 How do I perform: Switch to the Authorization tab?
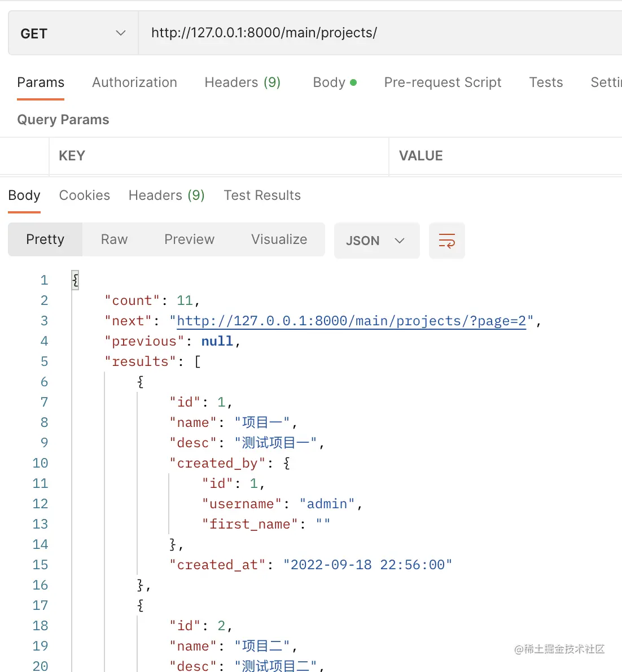tap(134, 82)
